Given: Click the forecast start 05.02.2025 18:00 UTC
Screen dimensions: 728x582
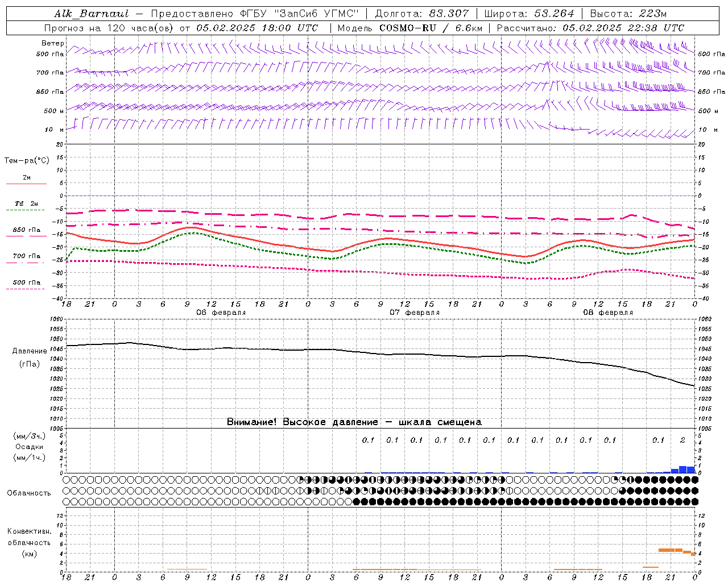Looking at the screenshot, I should [x=257, y=28].
